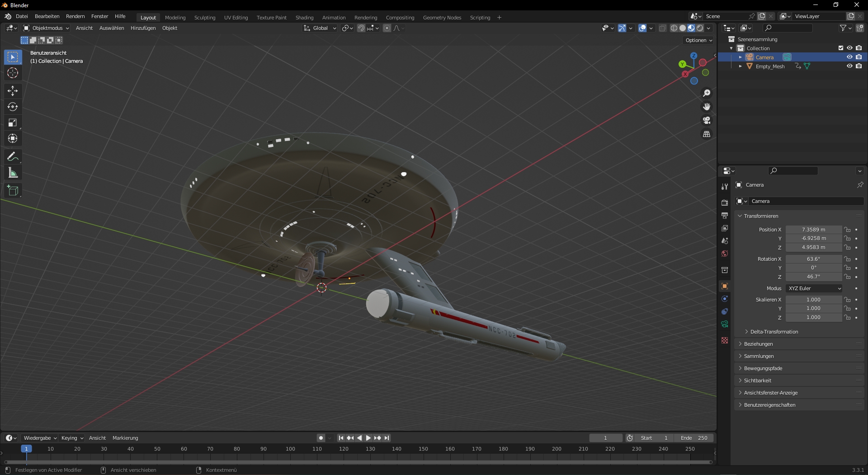Expand the Camera item in outliner
This screenshot has height=475, width=868.
click(x=740, y=57)
